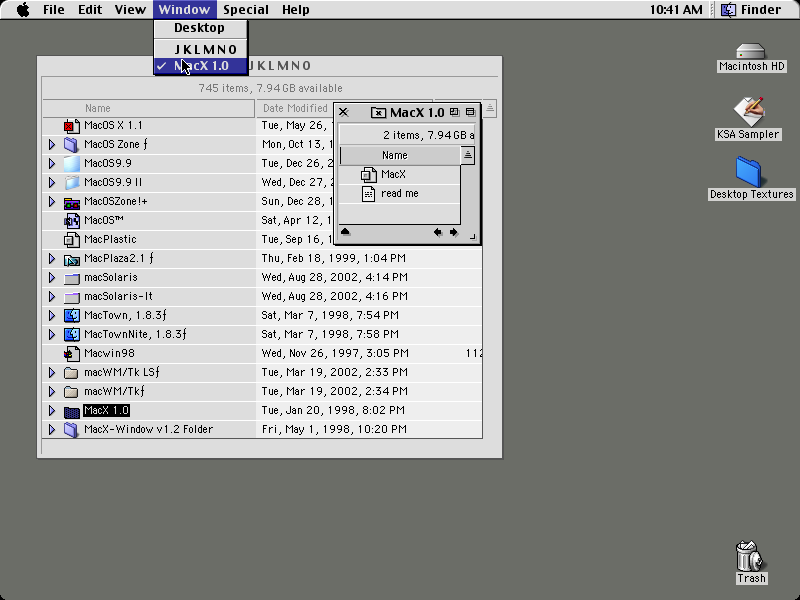Select the macWM/Tk LSƒ folder icon
Image resolution: width=800 pixels, height=600 pixels.
point(72,372)
